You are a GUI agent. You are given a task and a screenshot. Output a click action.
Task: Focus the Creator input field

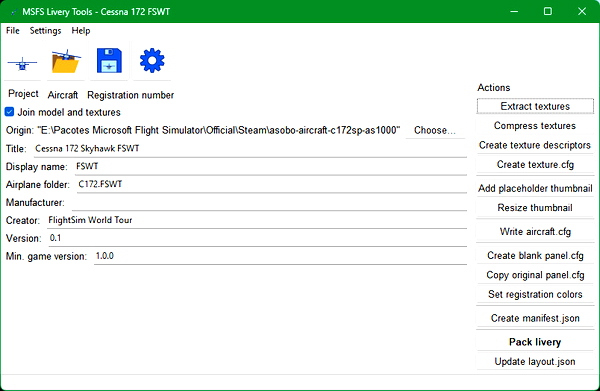tap(257, 220)
